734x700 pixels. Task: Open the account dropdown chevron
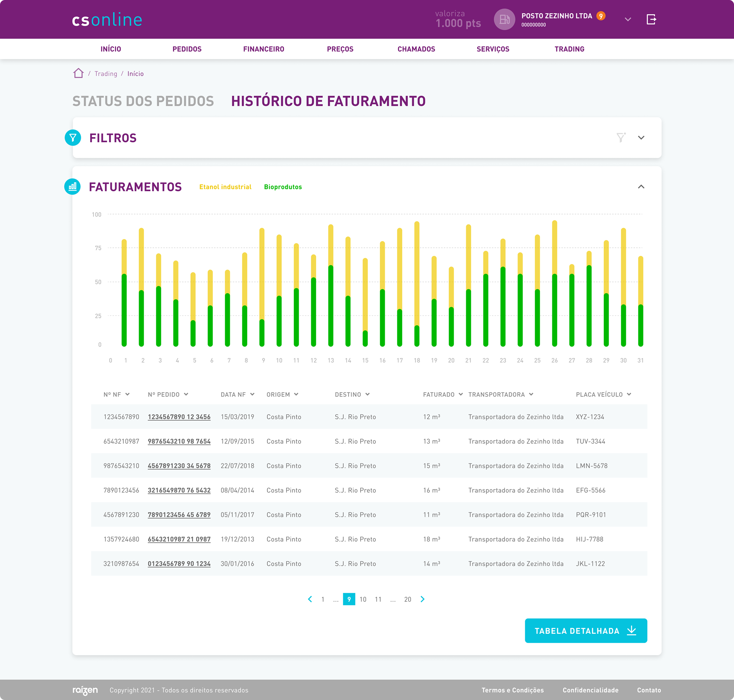pyautogui.click(x=628, y=19)
